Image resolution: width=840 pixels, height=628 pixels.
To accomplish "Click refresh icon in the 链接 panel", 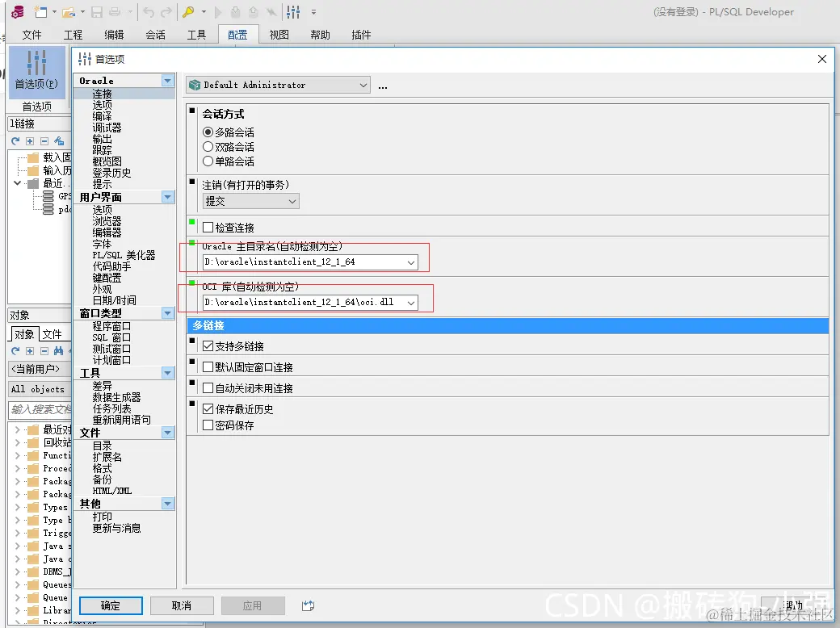I will click(15, 140).
